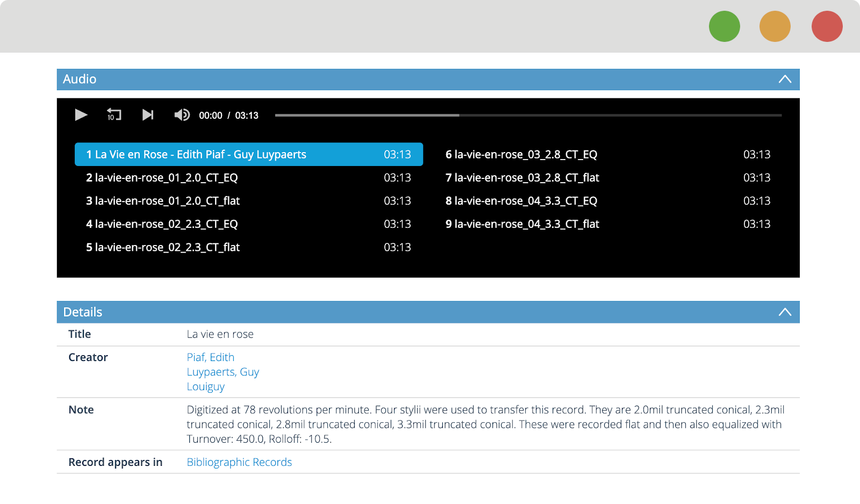Open the Louiguy creator link
The width and height of the screenshot is (860, 504).
click(206, 386)
